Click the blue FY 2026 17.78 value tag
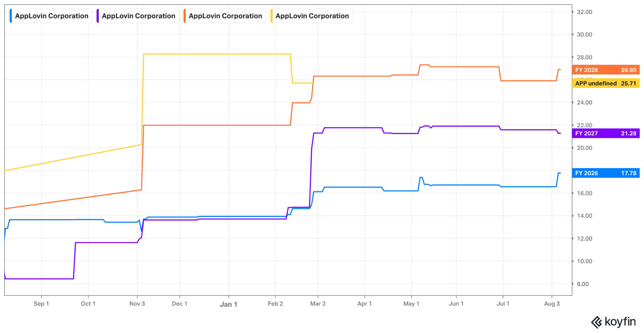Screen dimensions: 644x333 tap(606, 173)
